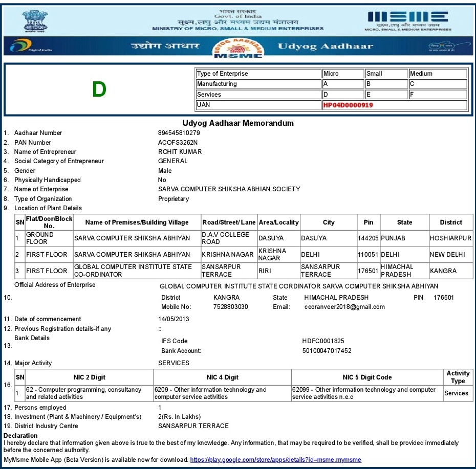
Task: Click the IFS Code HDFC0001825
Action: click(x=323, y=341)
